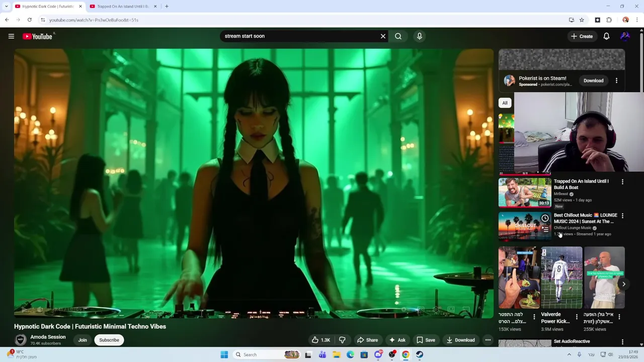Viewport: 644px width, 362px height.
Task: Share the Hypnotic Dark Code video
Action: point(367,340)
